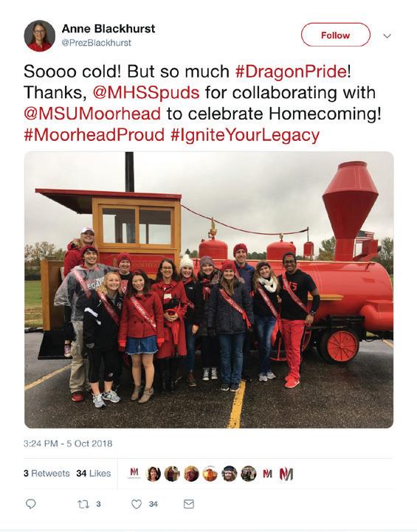Follow Anne Blackhurst

point(336,35)
